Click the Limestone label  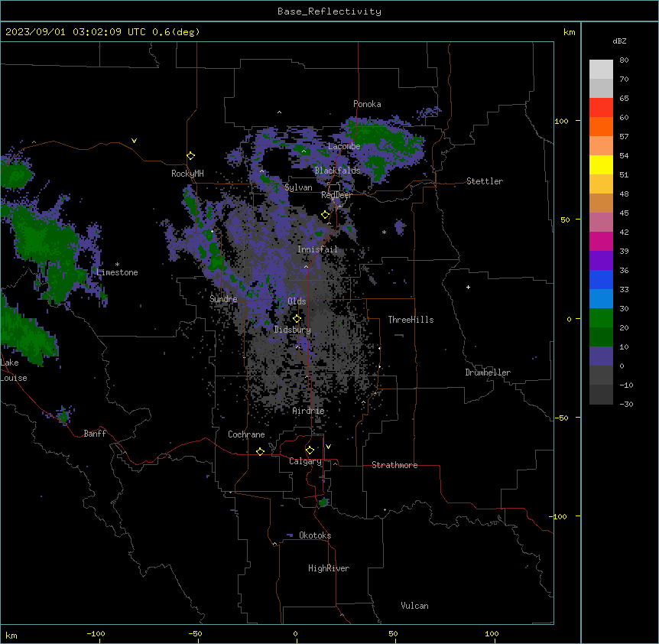(x=117, y=272)
